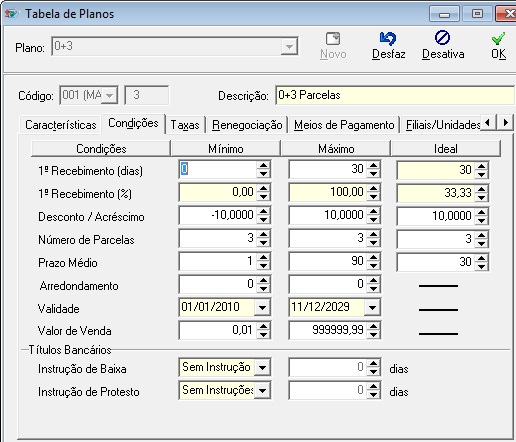Increase 1º Recebimento (%) ideal 33,33 value
This screenshot has width=516, height=442.
pyautogui.click(x=481, y=189)
